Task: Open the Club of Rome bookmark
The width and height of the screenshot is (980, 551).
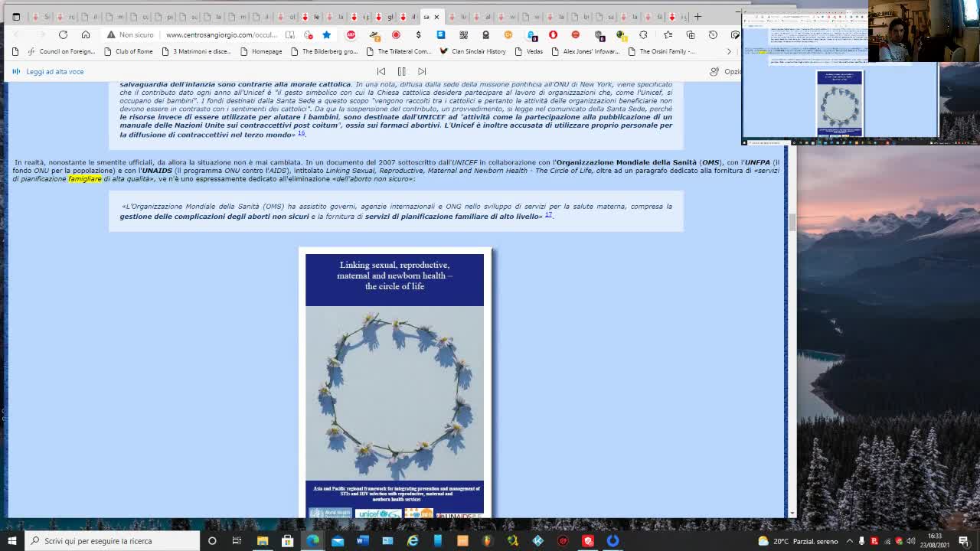Action: (128, 51)
